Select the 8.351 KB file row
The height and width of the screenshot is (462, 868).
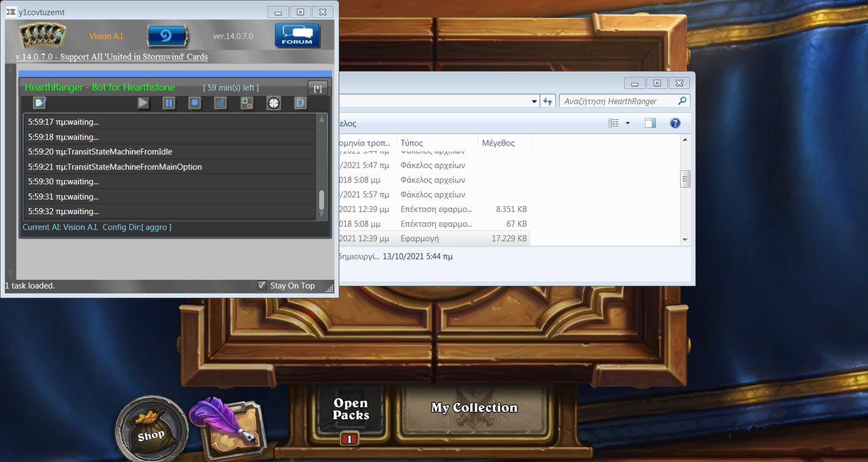click(433, 209)
